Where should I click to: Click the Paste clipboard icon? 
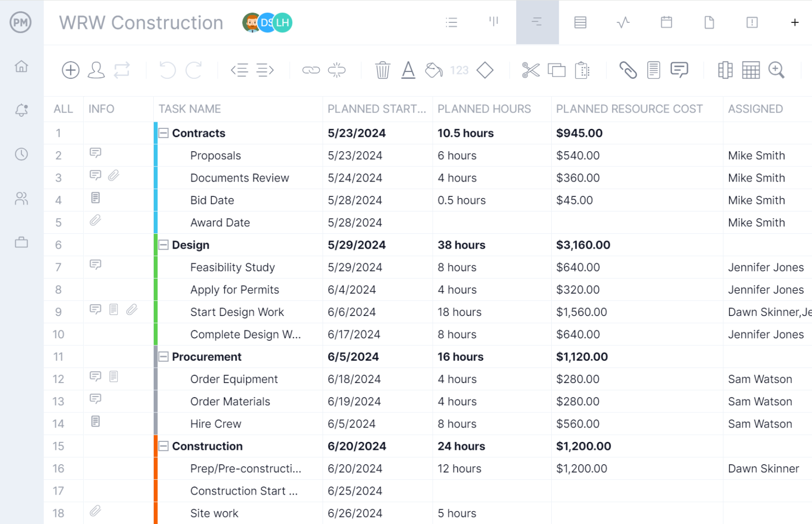click(582, 70)
